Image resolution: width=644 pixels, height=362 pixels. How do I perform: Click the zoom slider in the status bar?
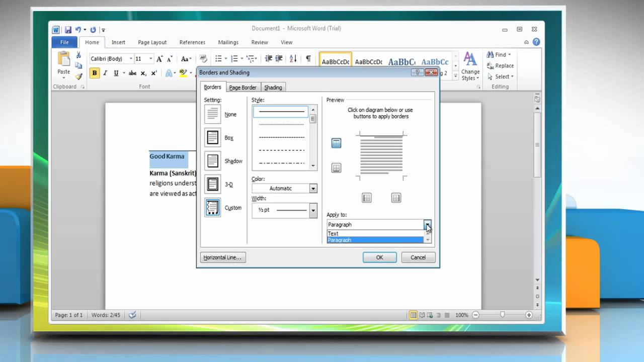click(x=502, y=315)
